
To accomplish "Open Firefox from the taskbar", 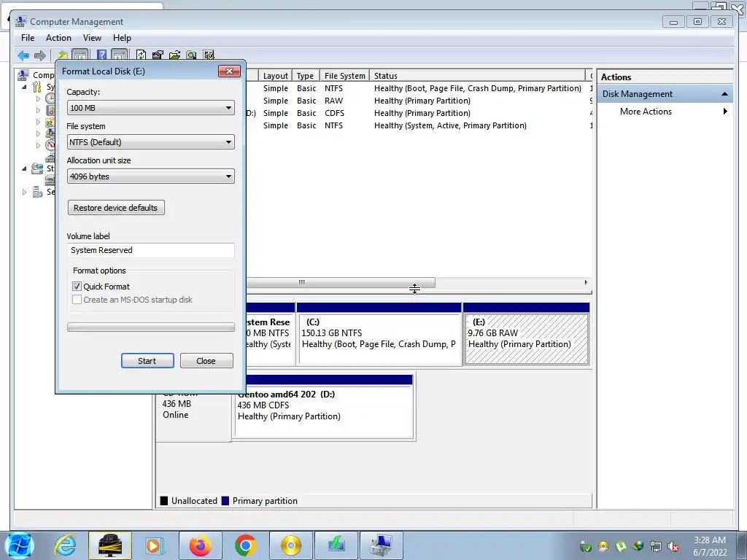I will pos(200,545).
